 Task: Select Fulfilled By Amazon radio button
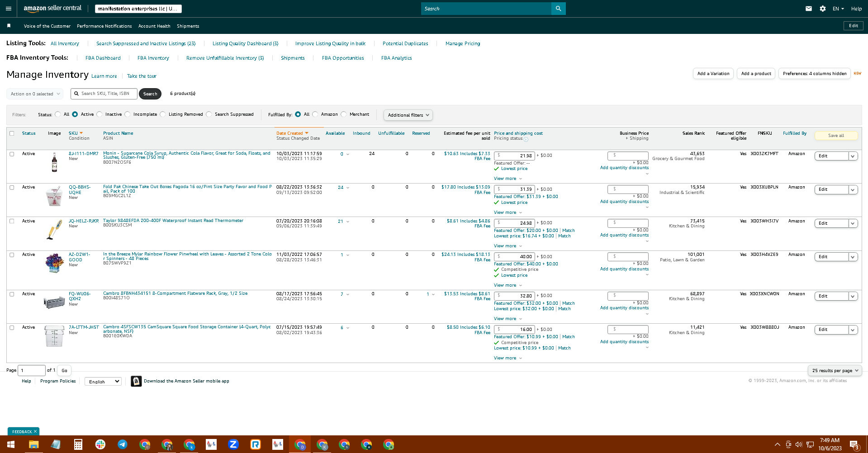coord(315,114)
